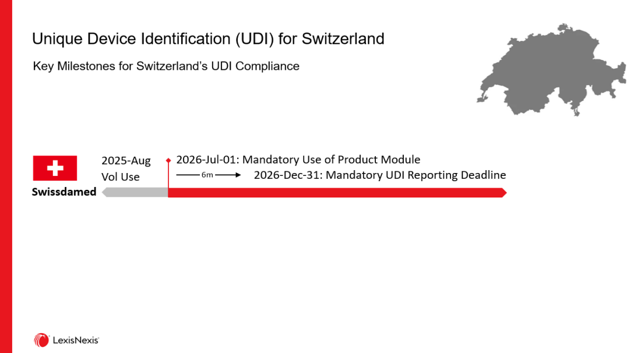Viewport: 644px width, 353px height.
Task: Click the "Key Milestones" subtitle text
Action: tap(166, 66)
